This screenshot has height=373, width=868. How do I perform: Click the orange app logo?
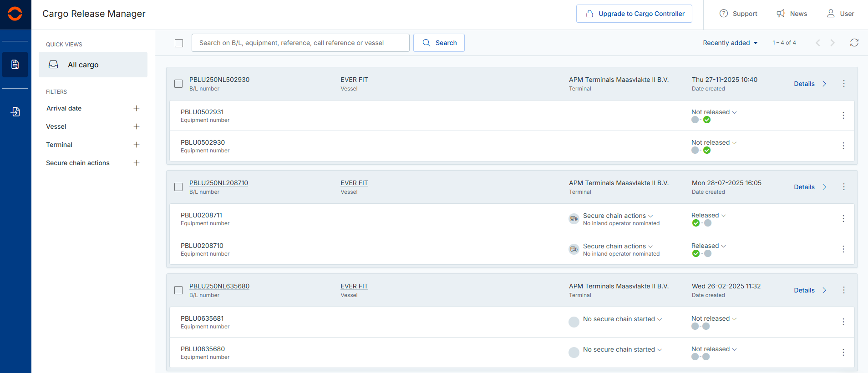[x=15, y=14]
